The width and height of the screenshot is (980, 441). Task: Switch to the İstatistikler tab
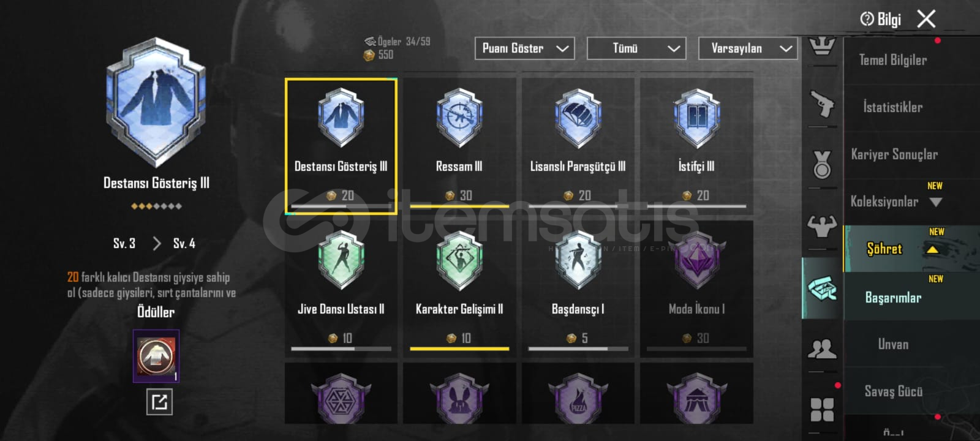[892, 107]
